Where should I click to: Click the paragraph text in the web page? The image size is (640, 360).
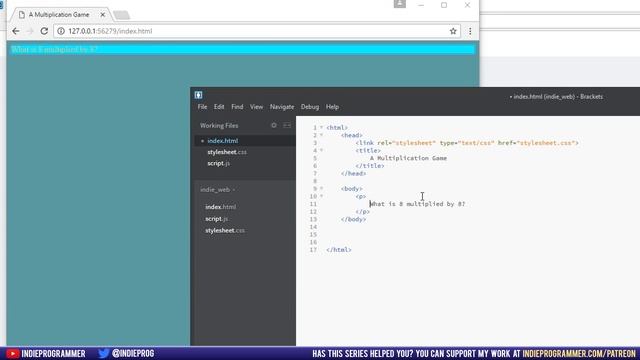pos(54,49)
